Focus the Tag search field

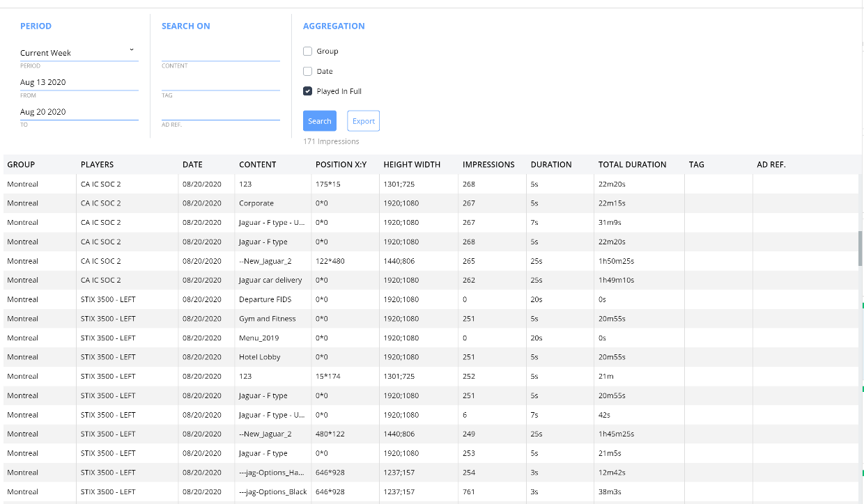coord(220,83)
